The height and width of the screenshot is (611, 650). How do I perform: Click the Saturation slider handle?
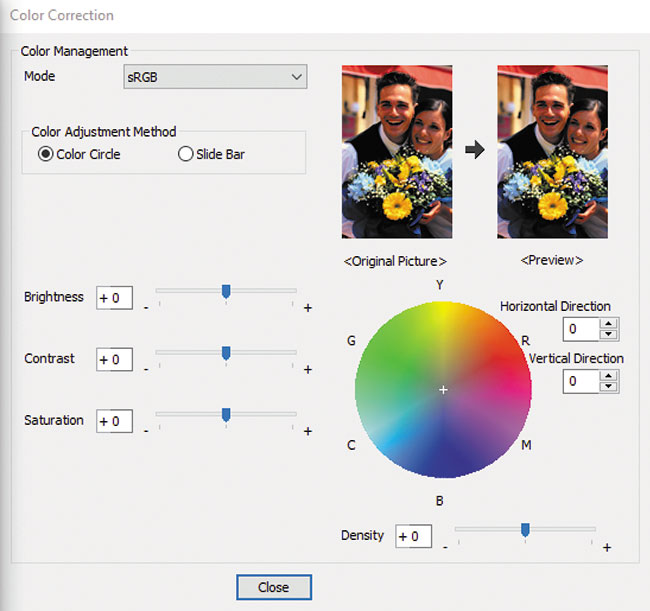(x=226, y=414)
